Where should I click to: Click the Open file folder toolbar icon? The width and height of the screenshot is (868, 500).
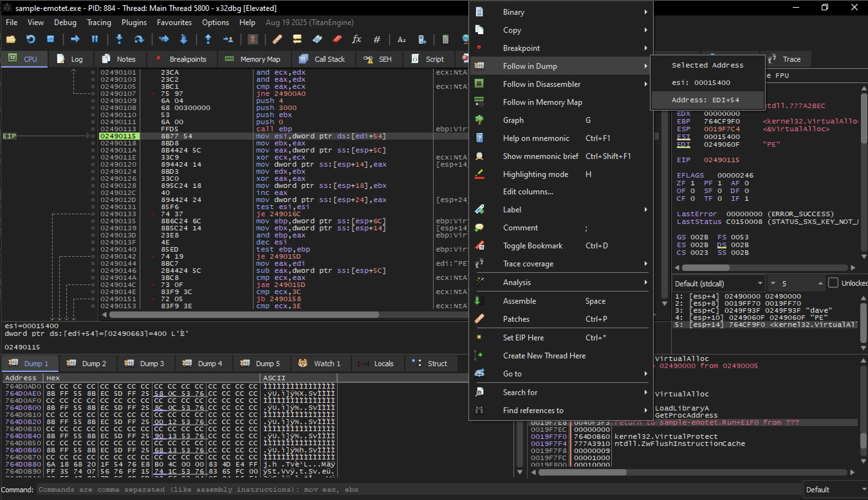(x=11, y=39)
